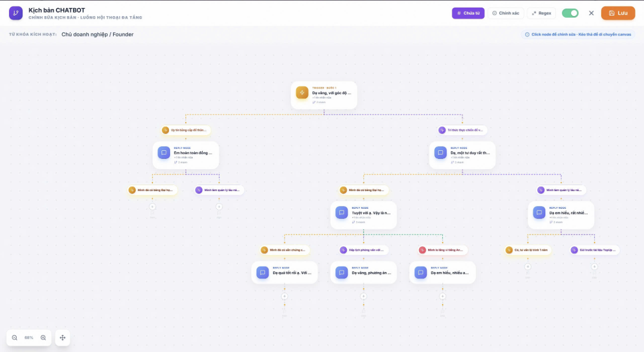The width and height of the screenshot is (644, 352).
Task: Click chat icon of 'Dạ em hiểu, nhiều a' node
Action: [x=421, y=273]
